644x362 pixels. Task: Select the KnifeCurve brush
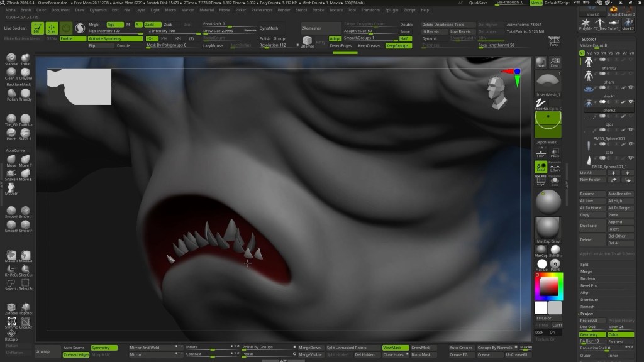(11, 270)
